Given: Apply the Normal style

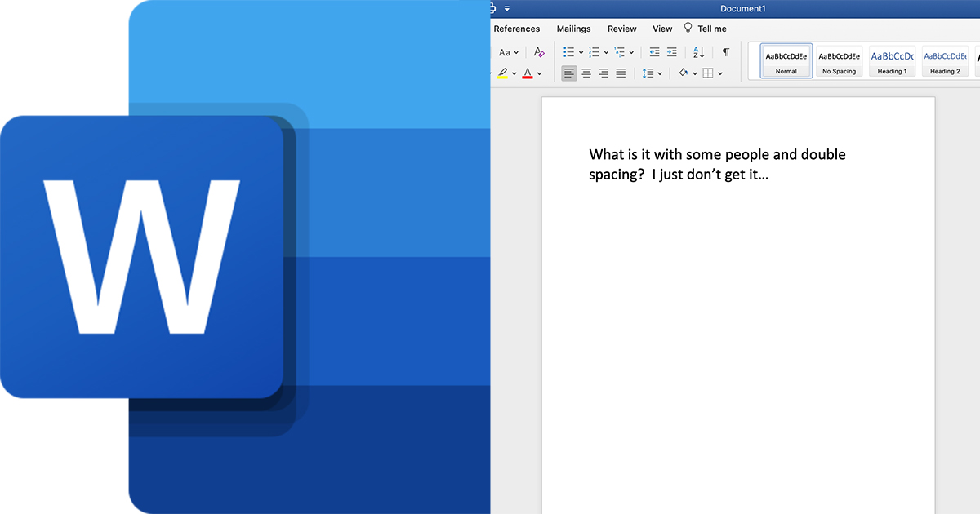Looking at the screenshot, I should coord(786,61).
